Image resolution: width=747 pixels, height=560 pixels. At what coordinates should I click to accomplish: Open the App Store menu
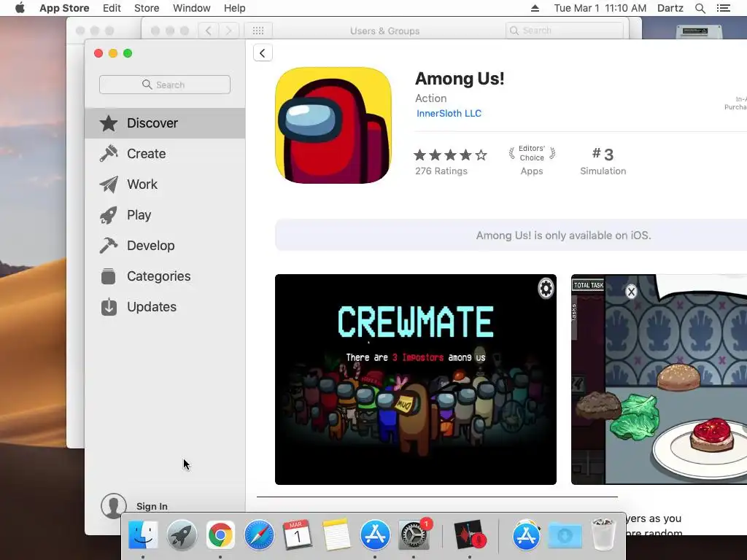point(64,8)
